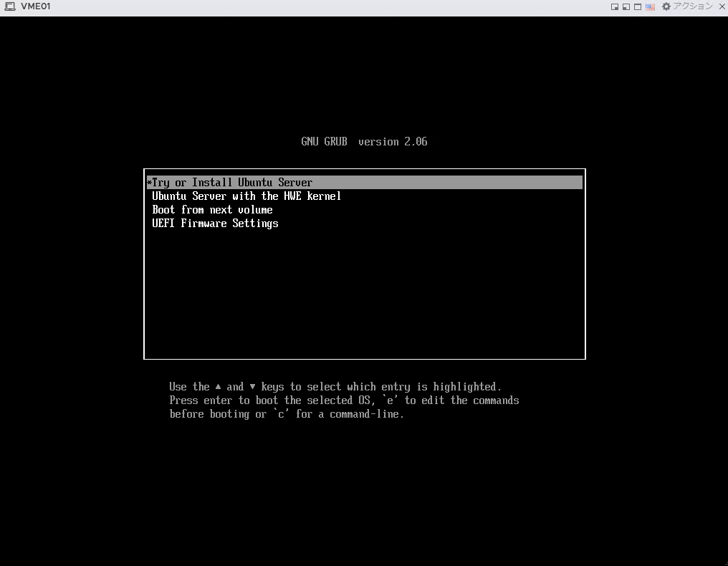Select 'Try or Install Ubuntu Server' entry
The height and width of the screenshot is (566, 728).
pyautogui.click(x=365, y=183)
